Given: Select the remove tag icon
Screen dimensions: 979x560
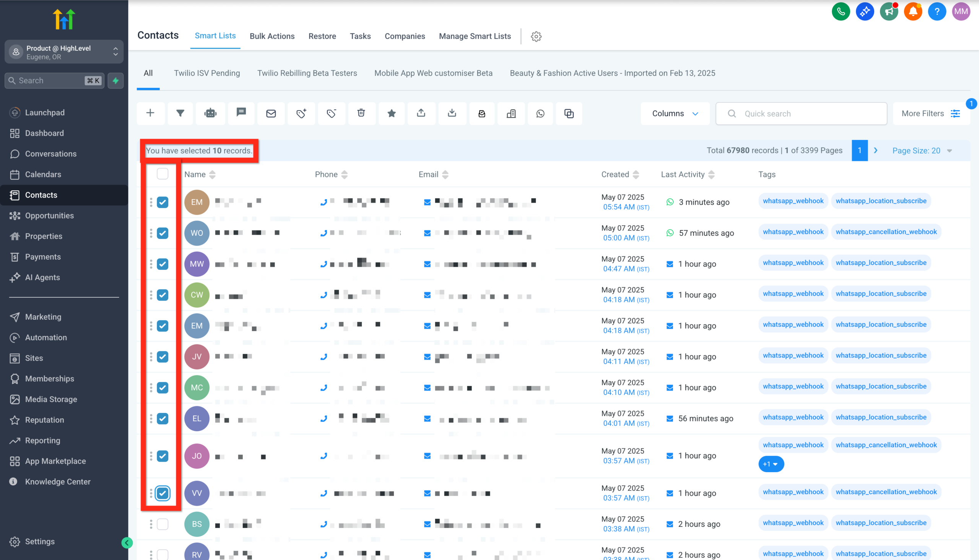Looking at the screenshot, I should [x=331, y=114].
